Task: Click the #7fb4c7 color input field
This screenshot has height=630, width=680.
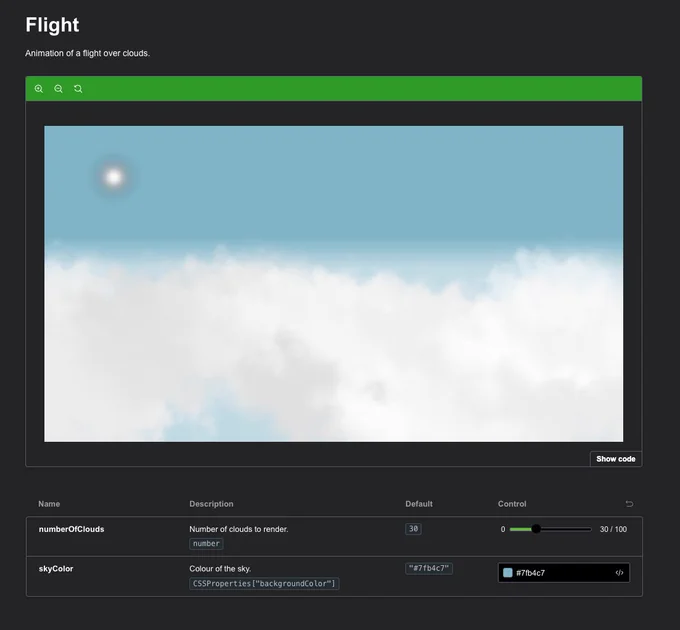Action: [x=564, y=573]
